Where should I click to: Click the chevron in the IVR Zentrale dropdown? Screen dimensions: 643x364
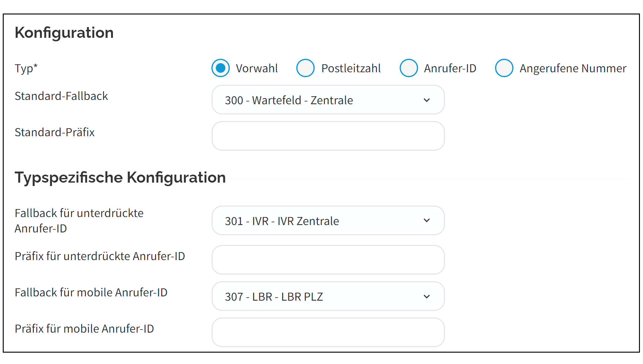coord(427,221)
